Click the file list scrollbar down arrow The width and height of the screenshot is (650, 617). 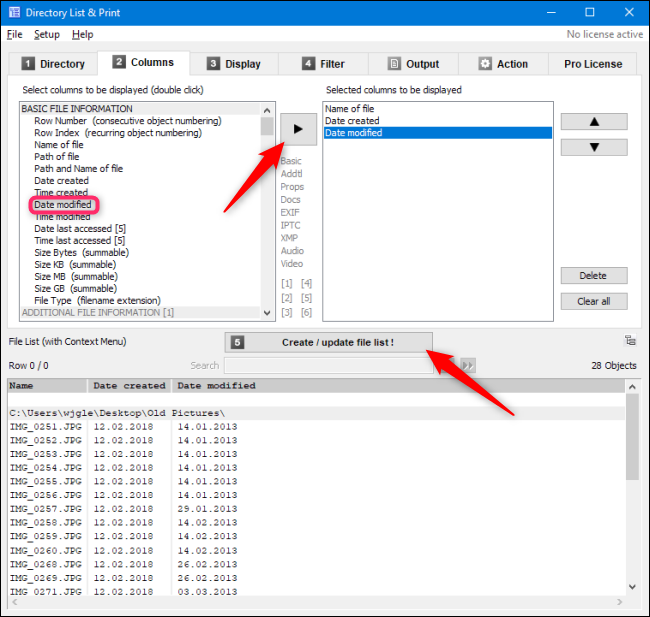(x=632, y=587)
